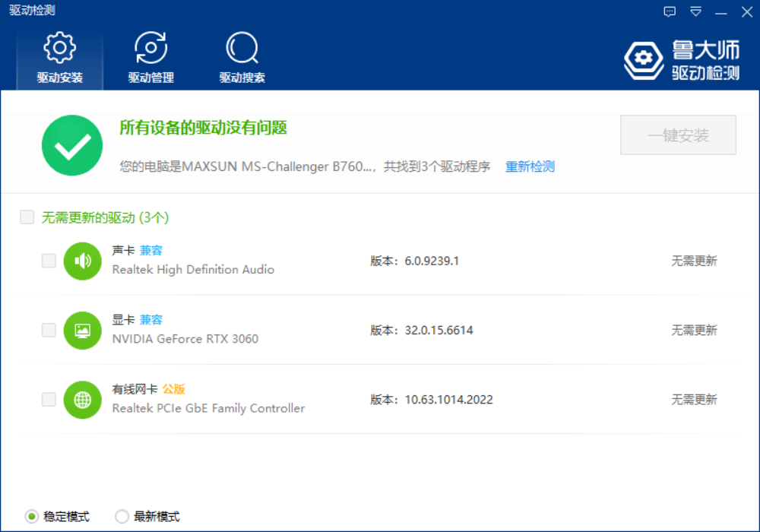Choose the 稳定模式 radio button
This screenshot has width=760, height=532.
coord(32,517)
